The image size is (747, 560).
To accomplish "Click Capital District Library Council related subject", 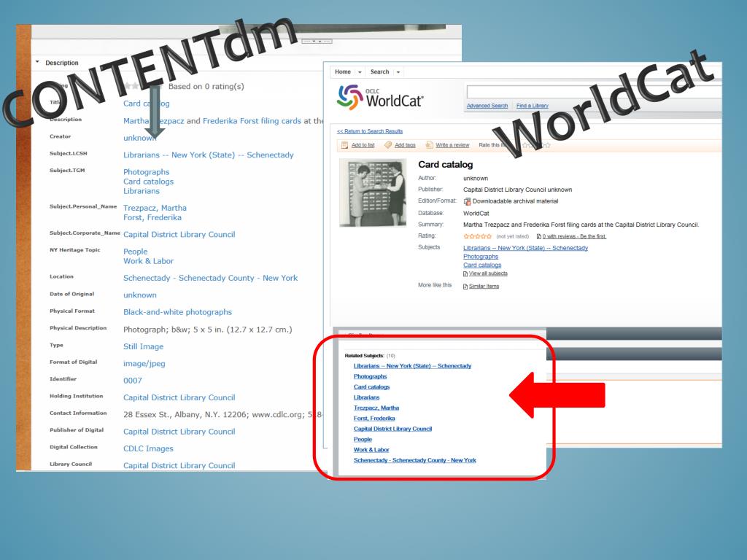I will click(392, 429).
